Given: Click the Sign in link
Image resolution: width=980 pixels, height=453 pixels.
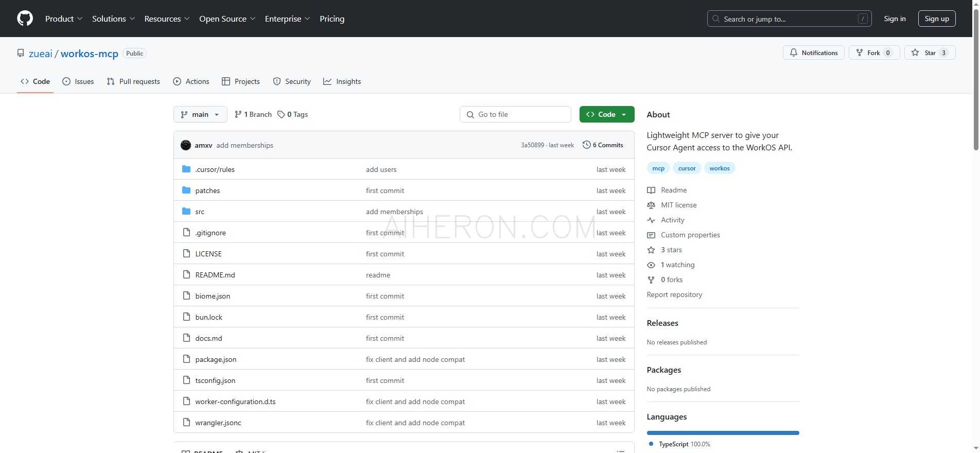Looking at the screenshot, I should pyautogui.click(x=895, y=19).
